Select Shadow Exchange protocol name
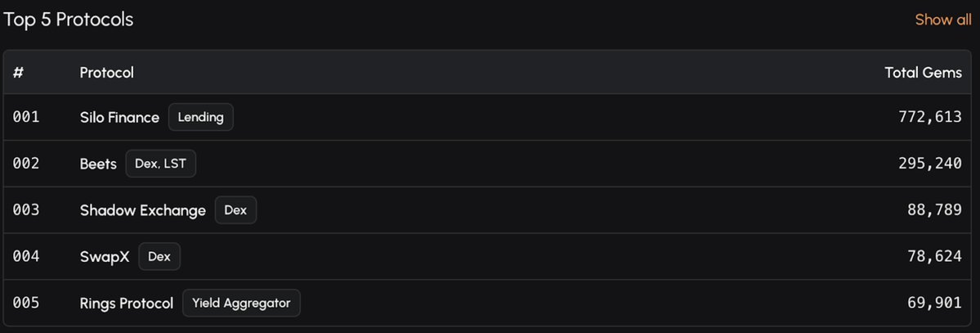This screenshot has width=980, height=333. pos(142,210)
